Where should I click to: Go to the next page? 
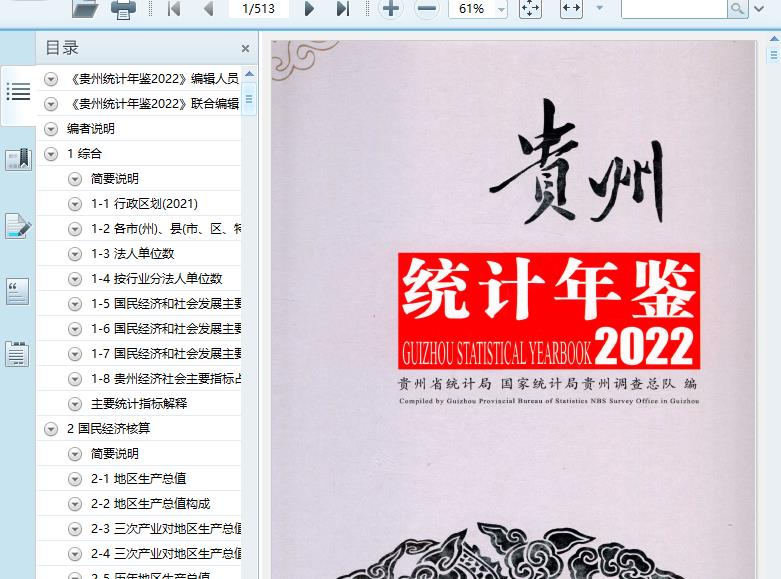click(x=309, y=8)
